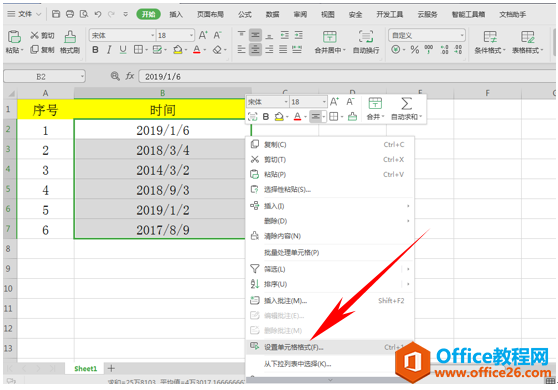Open the font size 18 dropdown in ribbon
Image resolution: width=558 pixels, height=390 pixels.
[191, 35]
